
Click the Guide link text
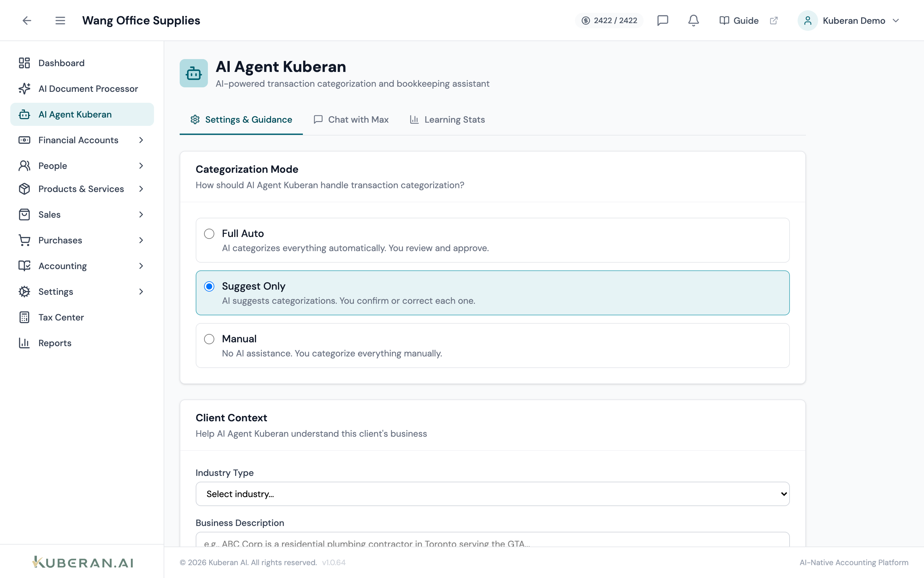tap(746, 21)
